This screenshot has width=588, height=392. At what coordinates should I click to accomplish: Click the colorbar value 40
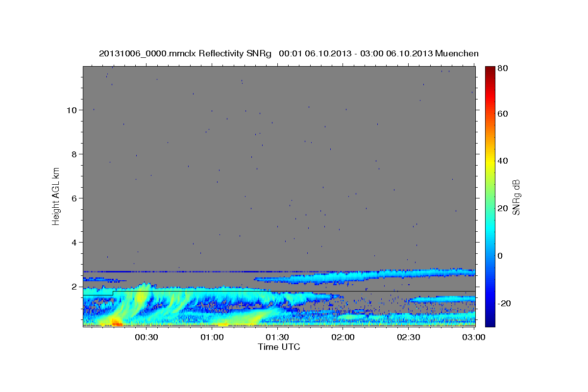pos(503,161)
